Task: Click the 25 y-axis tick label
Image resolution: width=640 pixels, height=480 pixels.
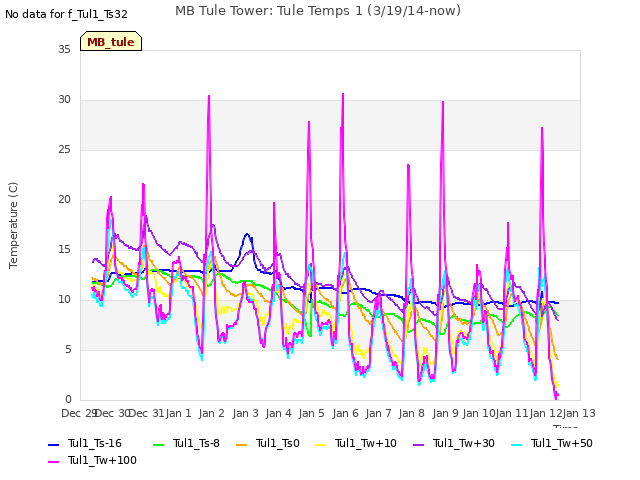Action: tap(64, 149)
